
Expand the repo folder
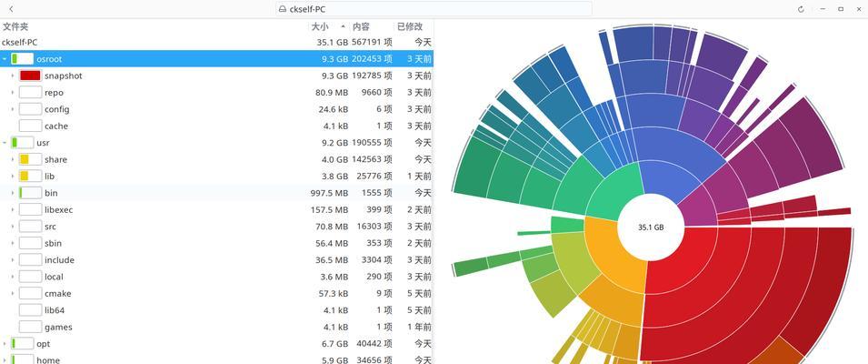click(13, 93)
